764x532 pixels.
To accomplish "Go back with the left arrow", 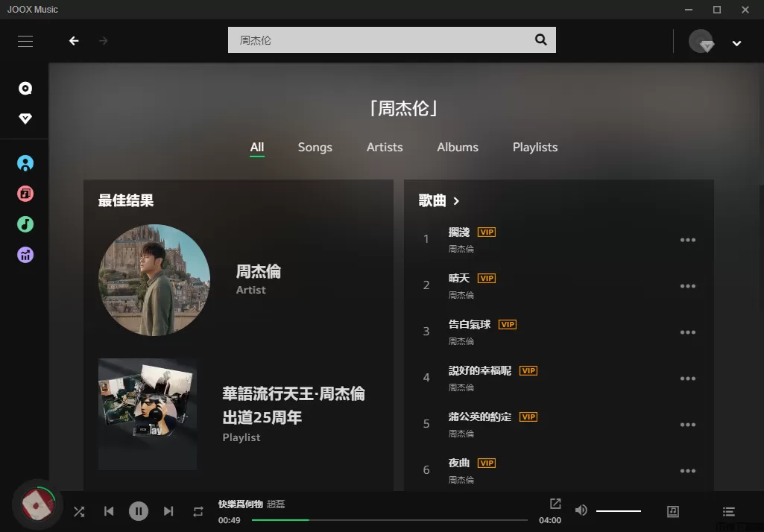I will tap(74, 41).
